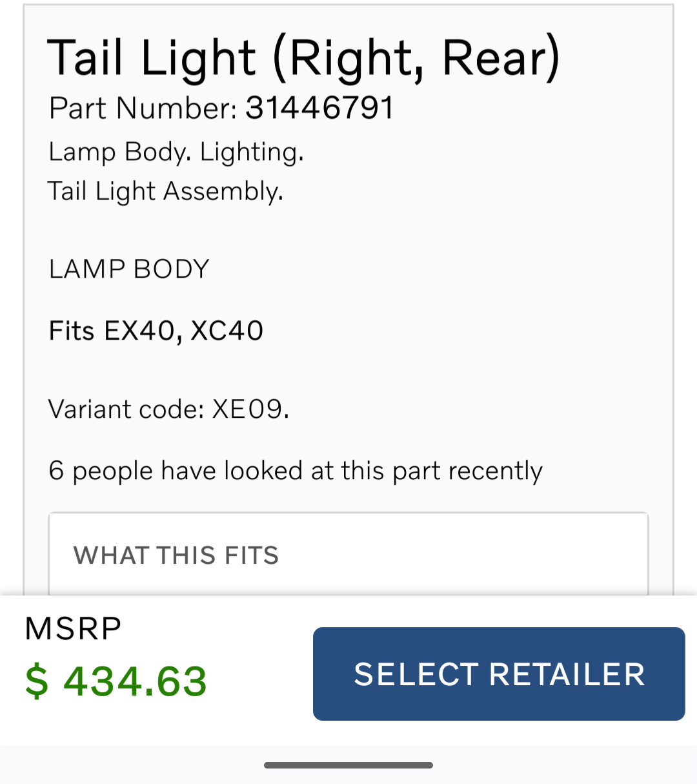Click the MSRP price $ 434.63
697x784 pixels.
pos(116,681)
